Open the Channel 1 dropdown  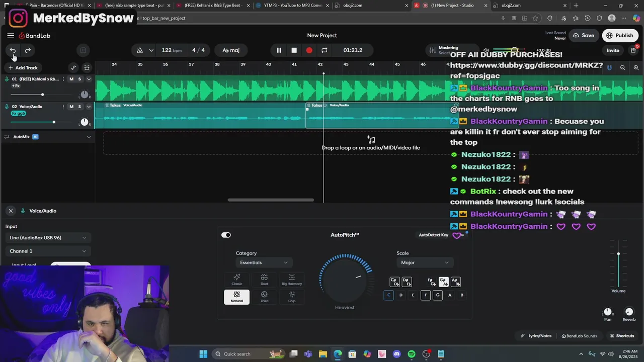point(48,251)
